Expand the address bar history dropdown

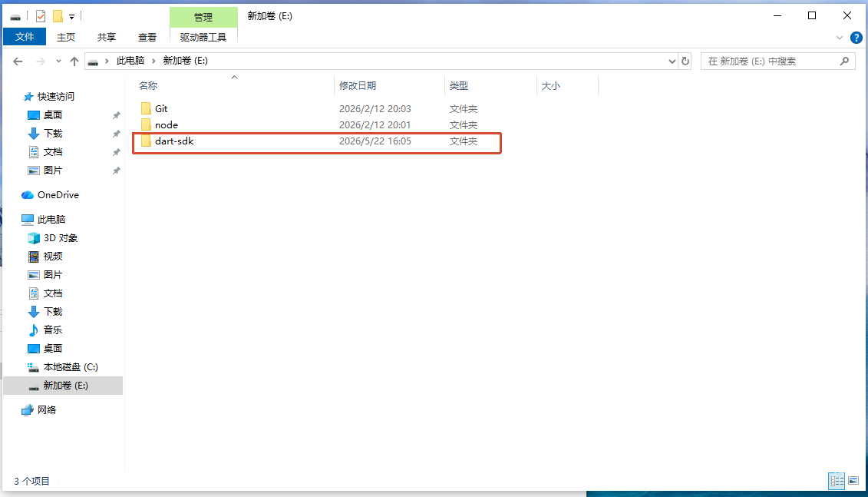672,61
